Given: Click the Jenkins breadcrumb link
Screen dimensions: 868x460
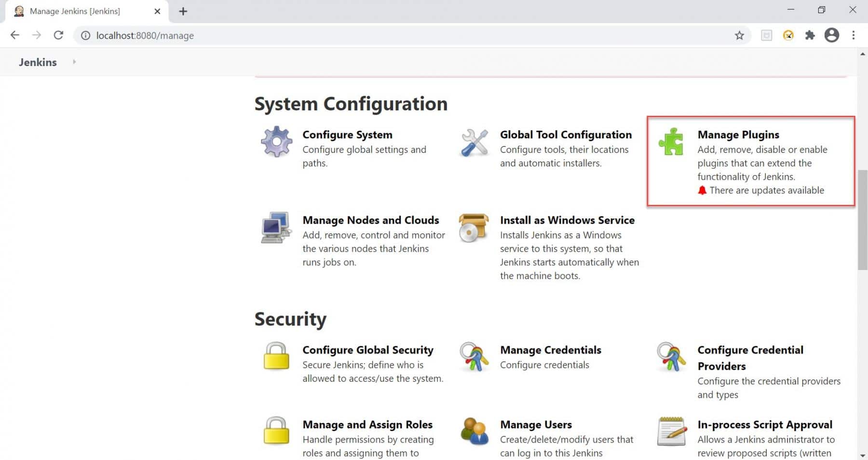Looking at the screenshot, I should (37, 62).
